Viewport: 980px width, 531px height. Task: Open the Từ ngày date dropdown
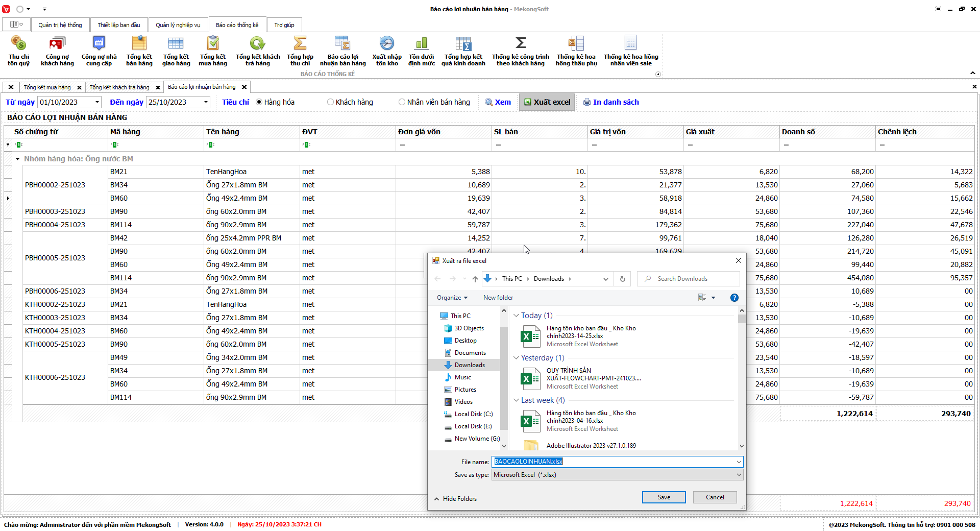(x=97, y=102)
